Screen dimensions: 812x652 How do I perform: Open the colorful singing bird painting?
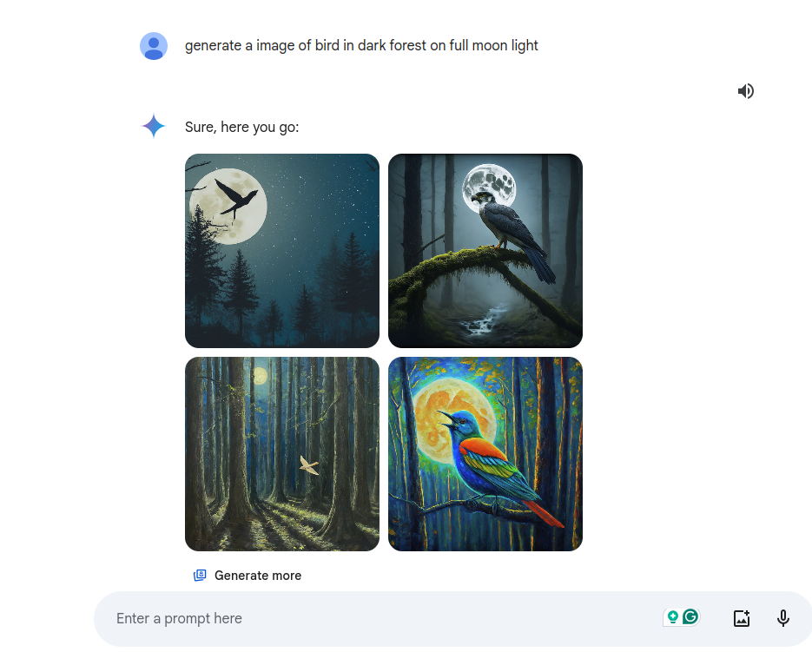pos(485,454)
